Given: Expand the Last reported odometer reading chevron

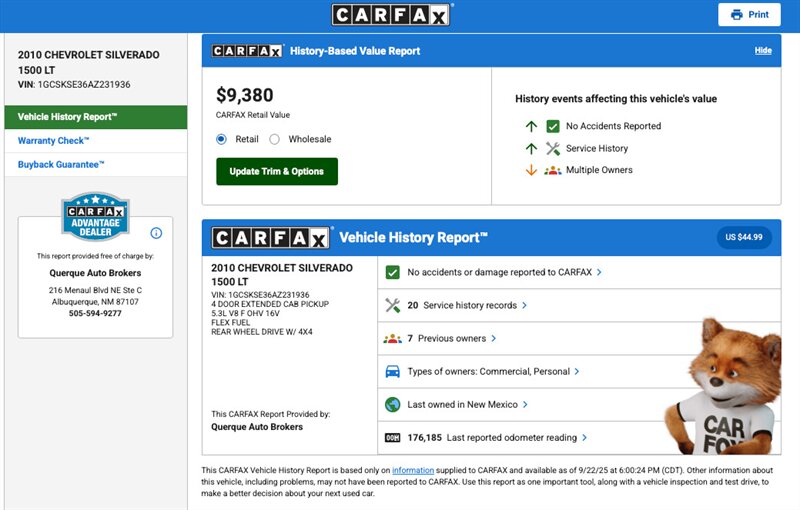Looking at the screenshot, I should (585, 438).
